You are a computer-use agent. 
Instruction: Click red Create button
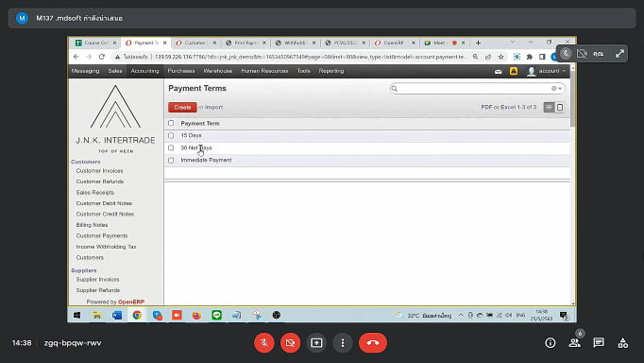point(182,108)
